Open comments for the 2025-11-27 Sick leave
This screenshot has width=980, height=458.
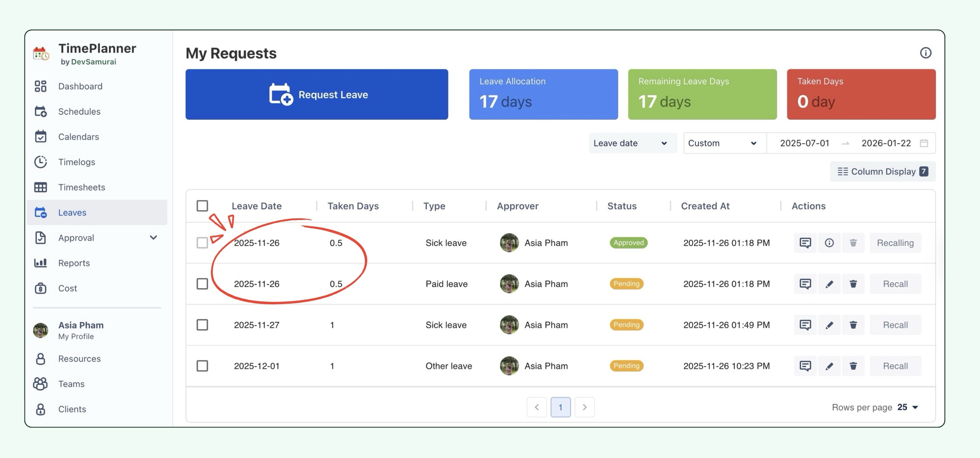805,325
